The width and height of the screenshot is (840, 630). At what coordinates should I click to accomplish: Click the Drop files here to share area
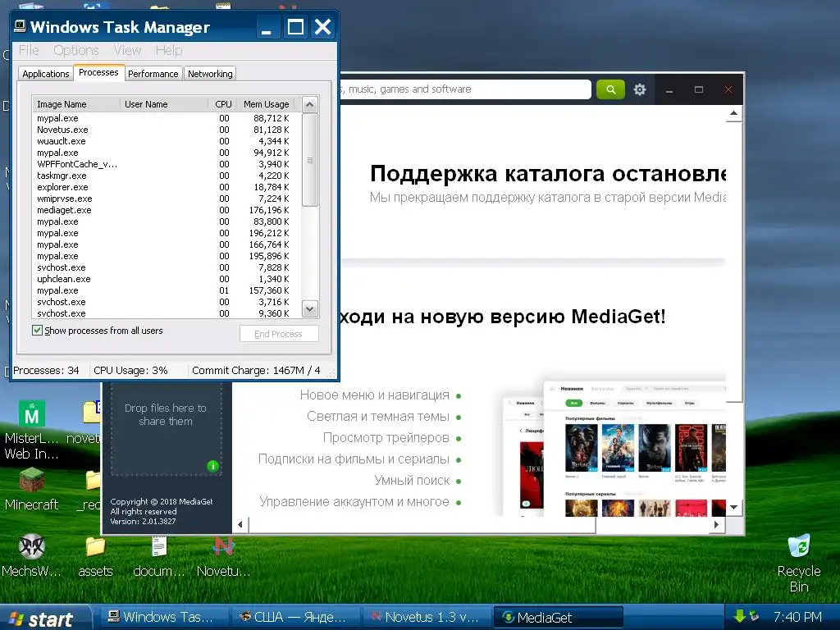pyautogui.click(x=166, y=428)
